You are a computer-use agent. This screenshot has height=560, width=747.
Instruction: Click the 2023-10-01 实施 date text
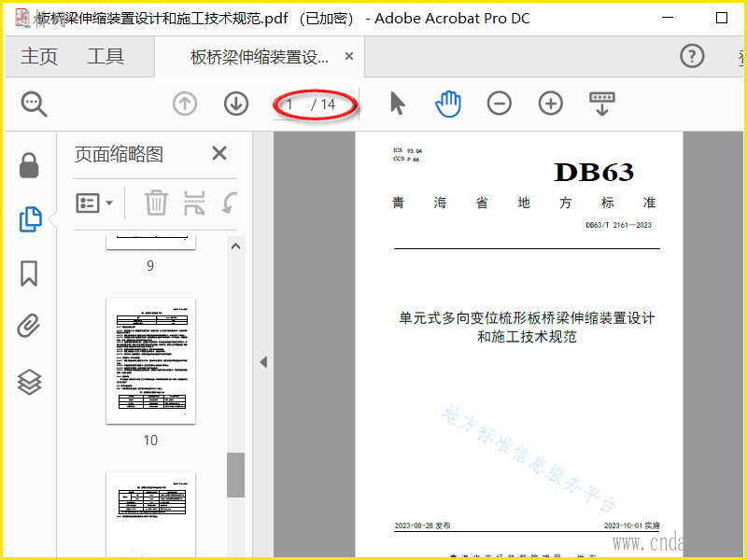(632, 525)
